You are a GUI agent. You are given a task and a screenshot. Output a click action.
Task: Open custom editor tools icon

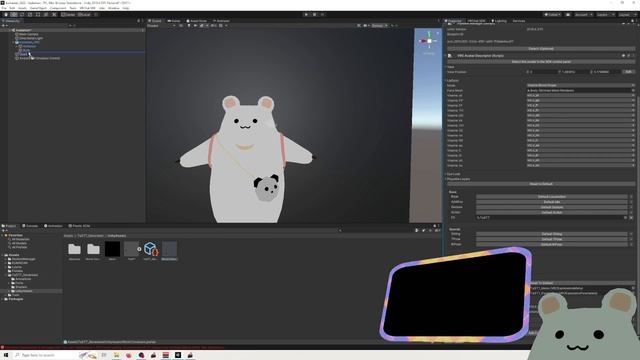[x=54, y=15]
